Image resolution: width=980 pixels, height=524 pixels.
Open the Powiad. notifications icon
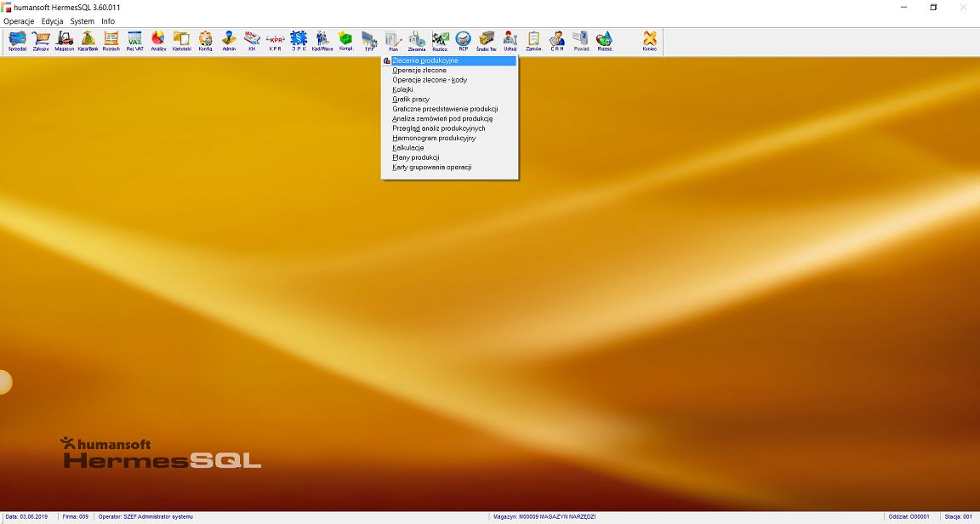coord(581,42)
